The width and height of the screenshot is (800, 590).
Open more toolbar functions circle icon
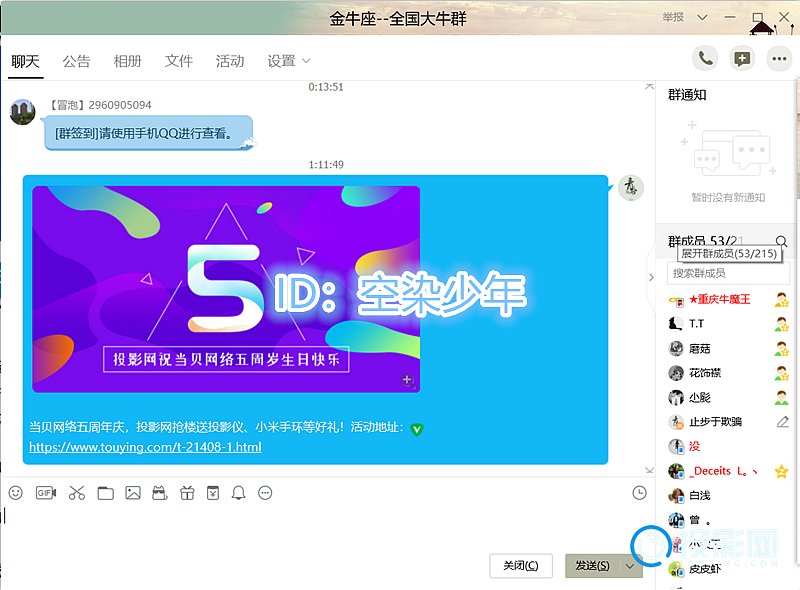point(265,493)
